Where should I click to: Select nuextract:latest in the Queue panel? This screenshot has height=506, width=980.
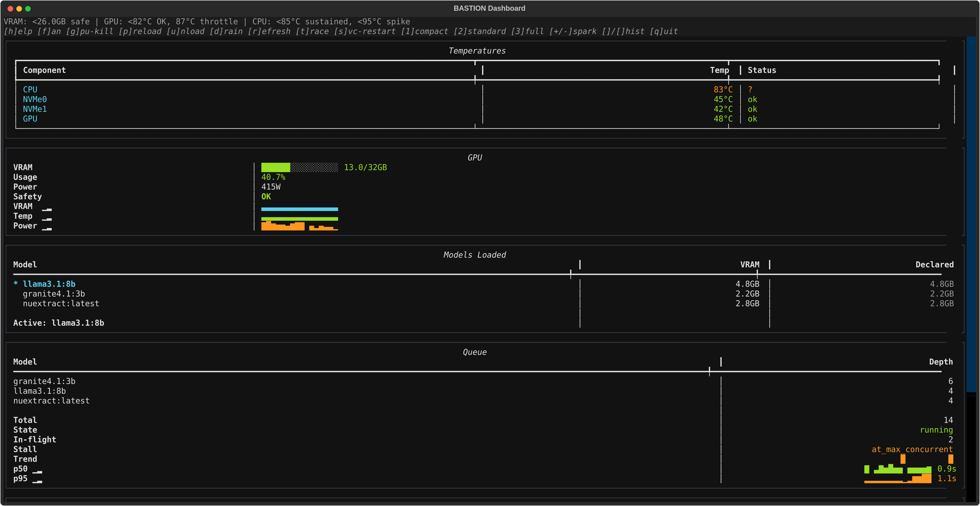point(51,401)
